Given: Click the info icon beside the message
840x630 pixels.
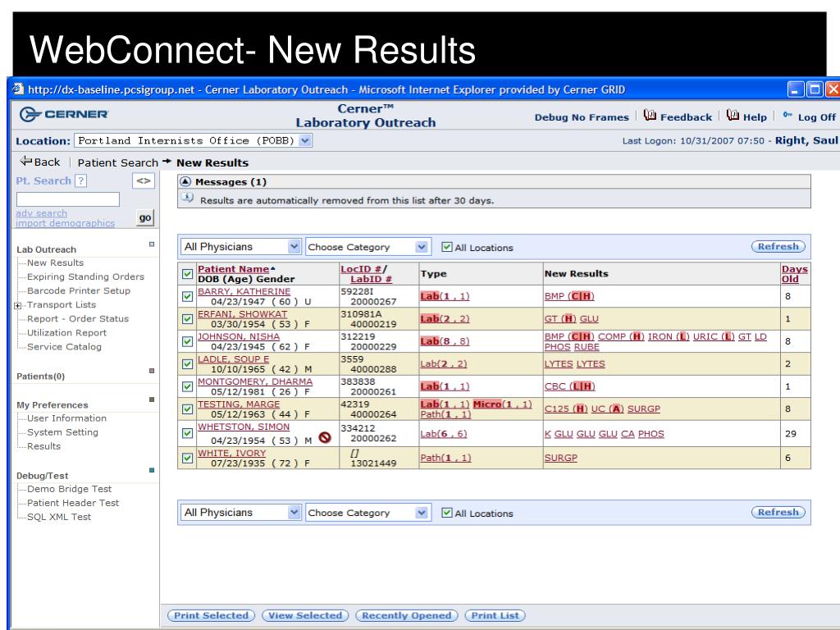Looking at the screenshot, I should 187,198.
